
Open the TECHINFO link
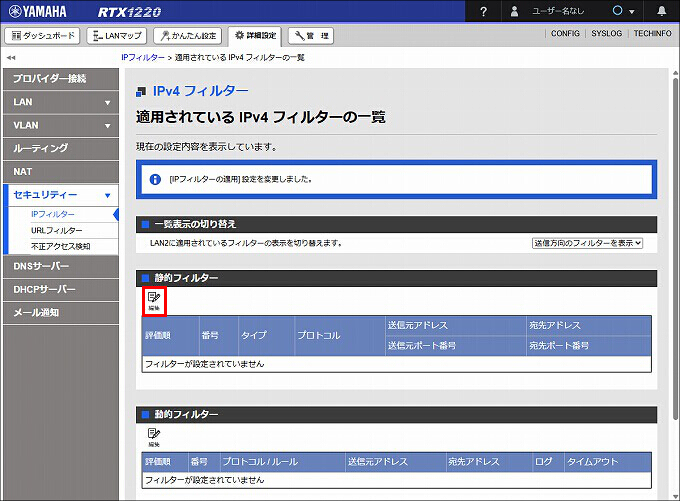pyautogui.click(x=652, y=33)
